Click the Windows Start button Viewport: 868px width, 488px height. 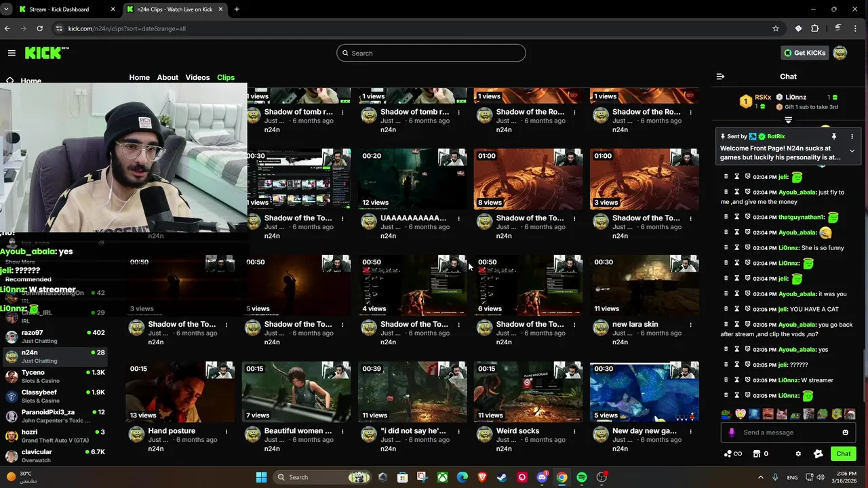click(x=261, y=477)
